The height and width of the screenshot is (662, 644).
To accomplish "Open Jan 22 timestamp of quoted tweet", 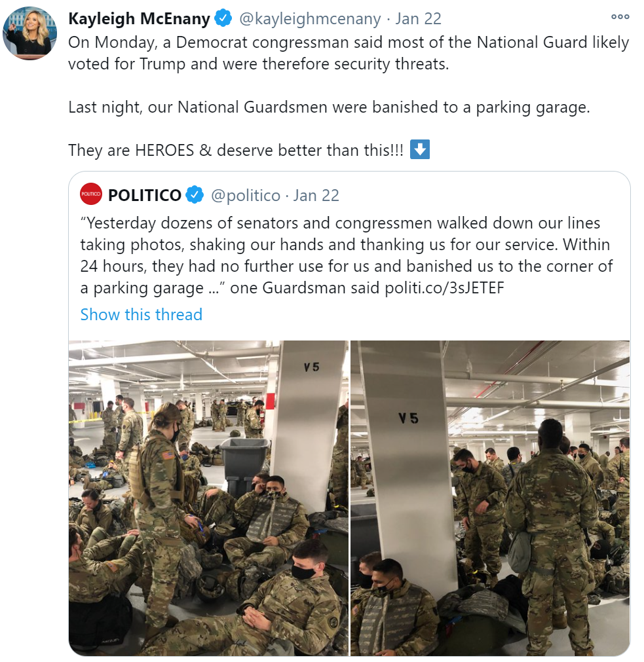I will (x=316, y=196).
